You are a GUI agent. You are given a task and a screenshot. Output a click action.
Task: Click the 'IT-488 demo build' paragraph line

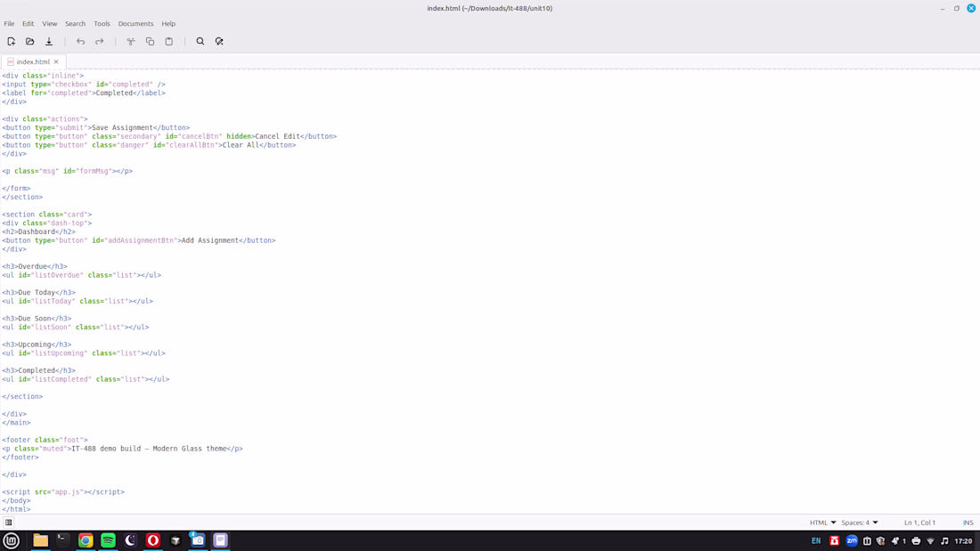pyautogui.click(x=123, y=449)
